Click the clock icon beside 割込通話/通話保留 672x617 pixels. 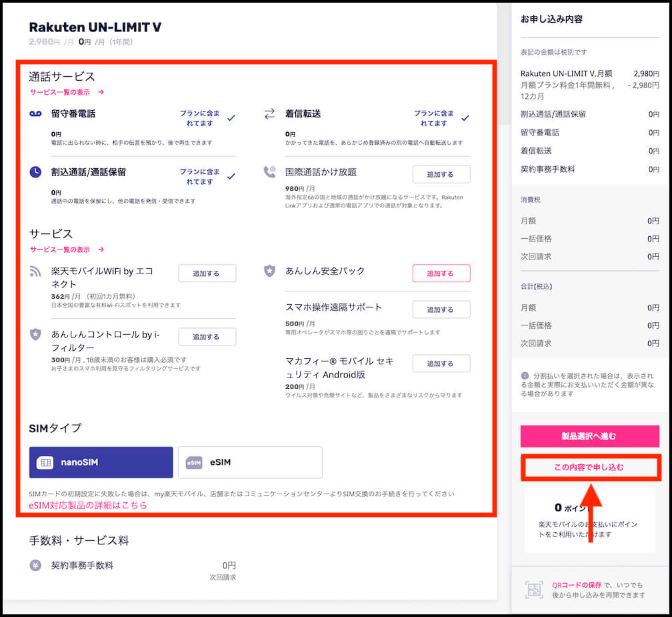[35, 172]
